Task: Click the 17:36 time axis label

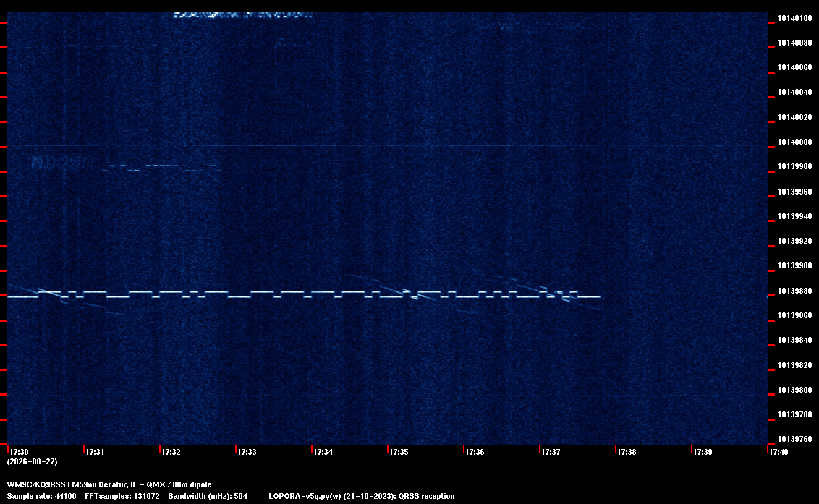Action: coord(475,452)
